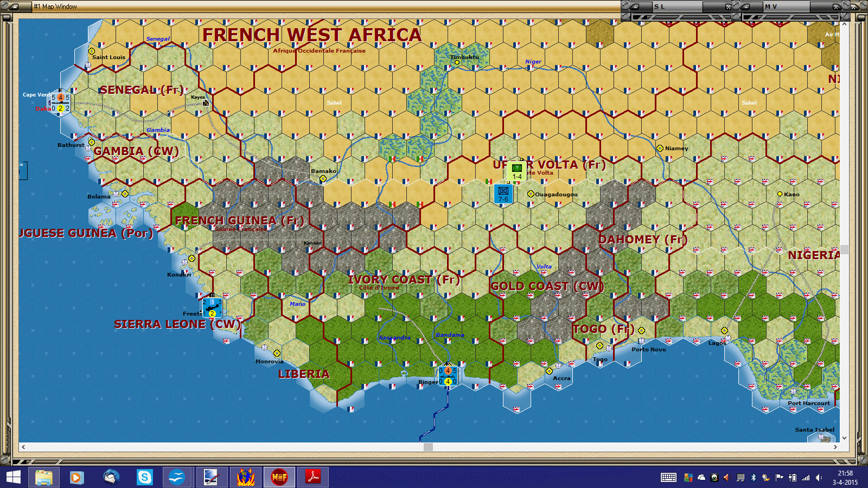The height and width of the screenshot is (488, 868).
Task: Click the Senegal river label
Action: (158, 39)
